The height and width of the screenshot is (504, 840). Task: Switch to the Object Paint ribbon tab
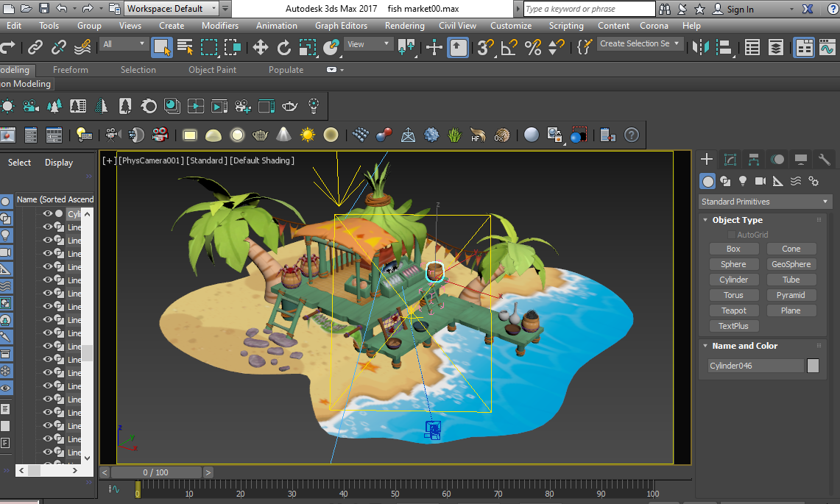click(x=212, y=70)
